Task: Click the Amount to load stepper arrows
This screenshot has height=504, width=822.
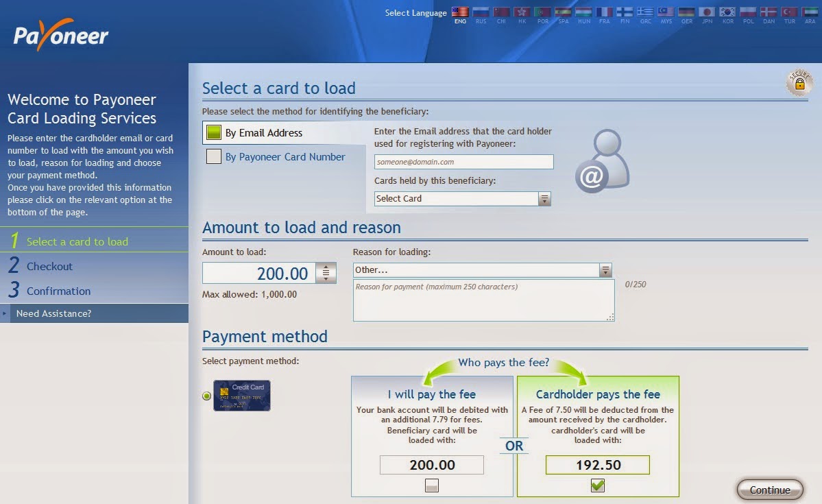Action: point(326,273)
